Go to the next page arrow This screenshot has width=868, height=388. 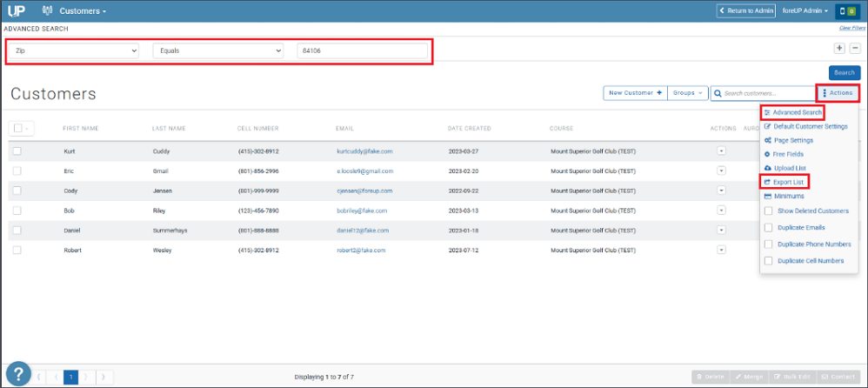tap(87, 378)
